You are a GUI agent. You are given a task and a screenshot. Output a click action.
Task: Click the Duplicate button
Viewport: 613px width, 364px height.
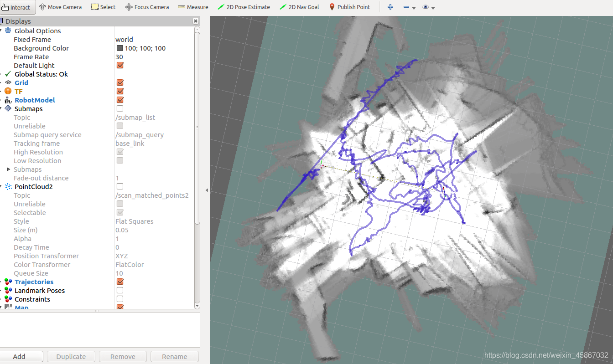(x=71, y=356)
